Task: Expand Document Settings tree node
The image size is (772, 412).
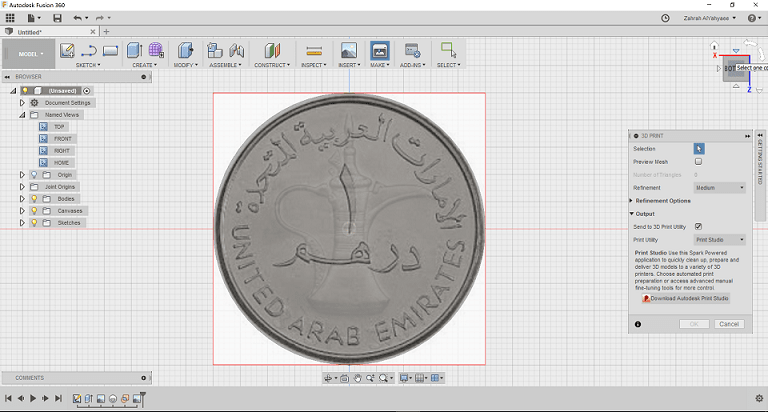Action: [22, 103]
